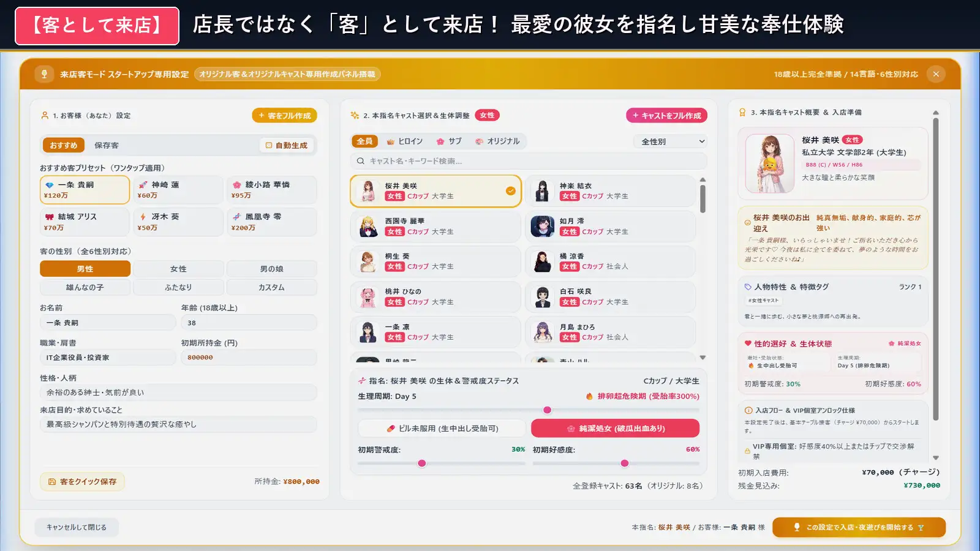
Task: Click the 初期所持金 input field
Action: [x=249, y=358]
